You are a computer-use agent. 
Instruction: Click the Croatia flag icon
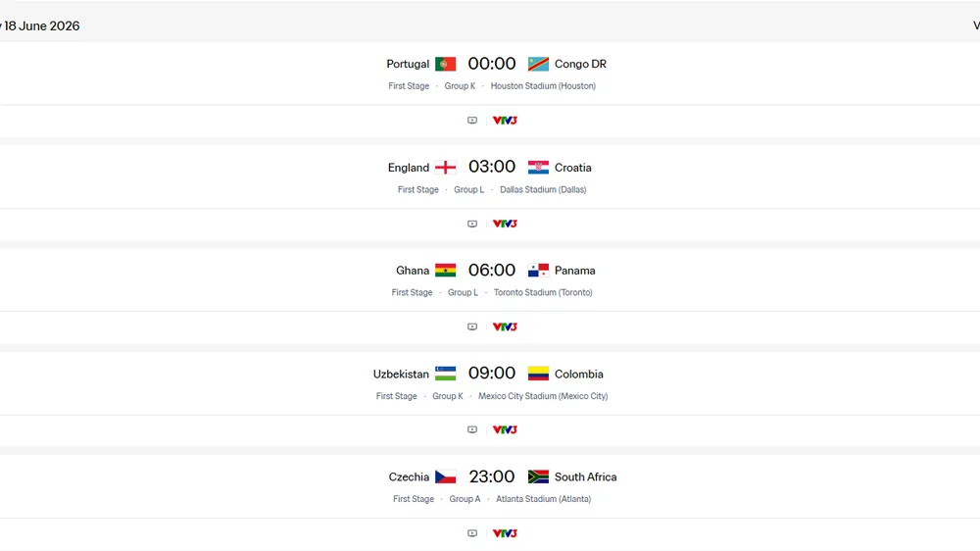[538, 168]
